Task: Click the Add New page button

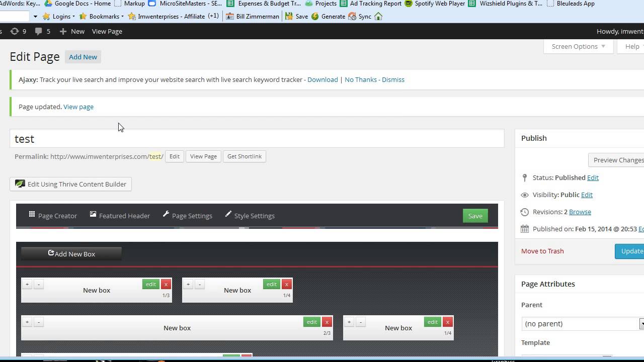Action: (83, 57)
